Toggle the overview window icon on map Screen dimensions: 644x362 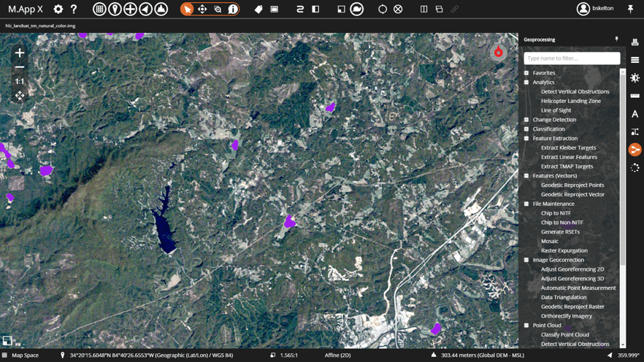tap(7, 341)
